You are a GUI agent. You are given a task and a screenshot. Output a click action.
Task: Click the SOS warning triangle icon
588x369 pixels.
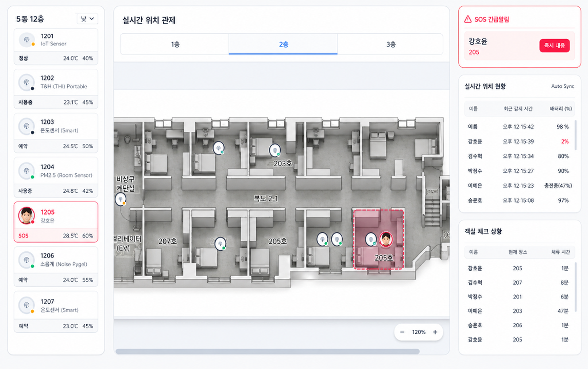468,19
